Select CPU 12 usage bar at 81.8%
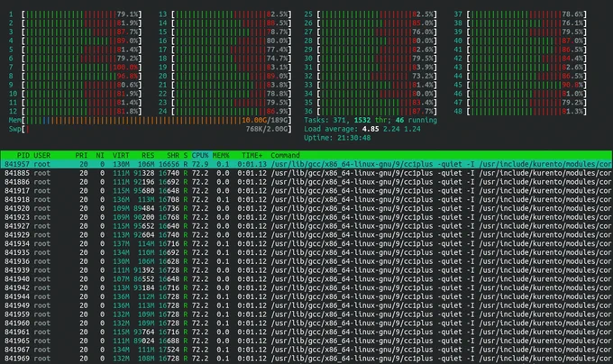Screen dimensions: 613x364 click(x=75, y=112)
